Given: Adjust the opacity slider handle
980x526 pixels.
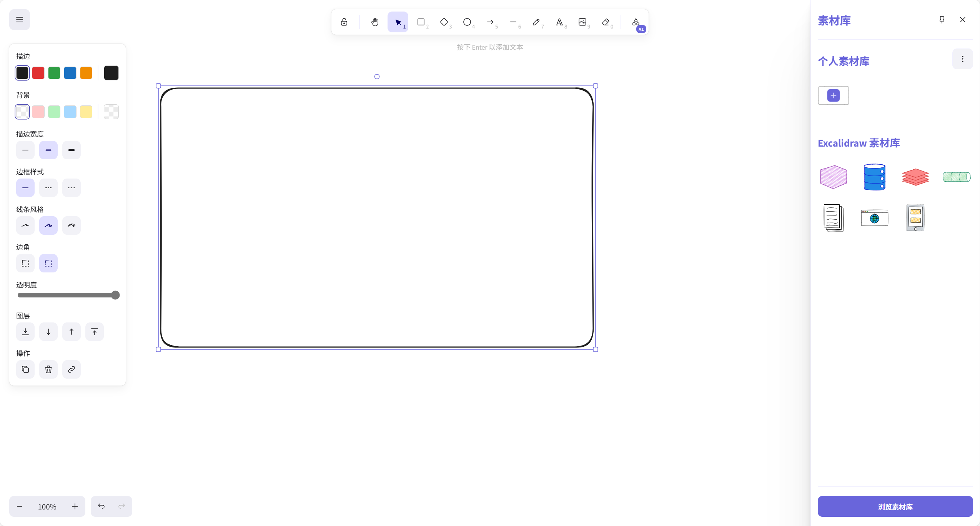Looking at the screenshot, I should point(115,295).
